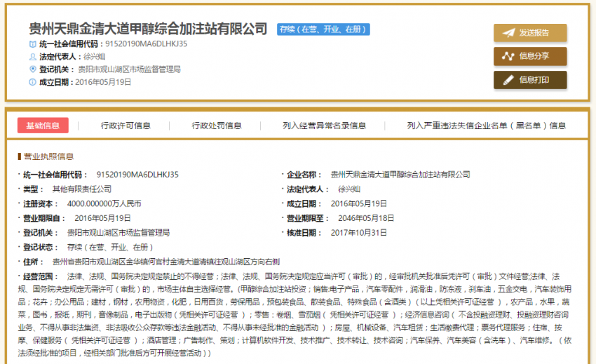
Task: Open the 列入经营异常名录信息 tab
Action: (x=324, y=126)
